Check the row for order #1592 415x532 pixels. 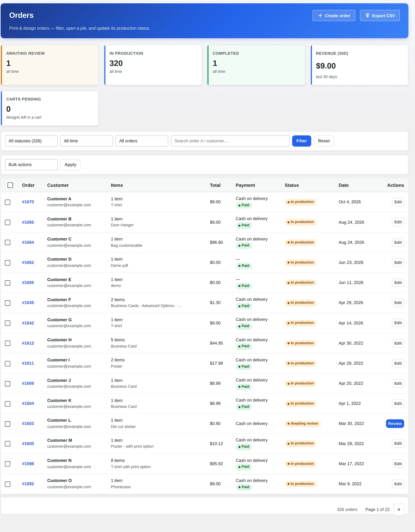pyautogui.click(x=8, y=484)
